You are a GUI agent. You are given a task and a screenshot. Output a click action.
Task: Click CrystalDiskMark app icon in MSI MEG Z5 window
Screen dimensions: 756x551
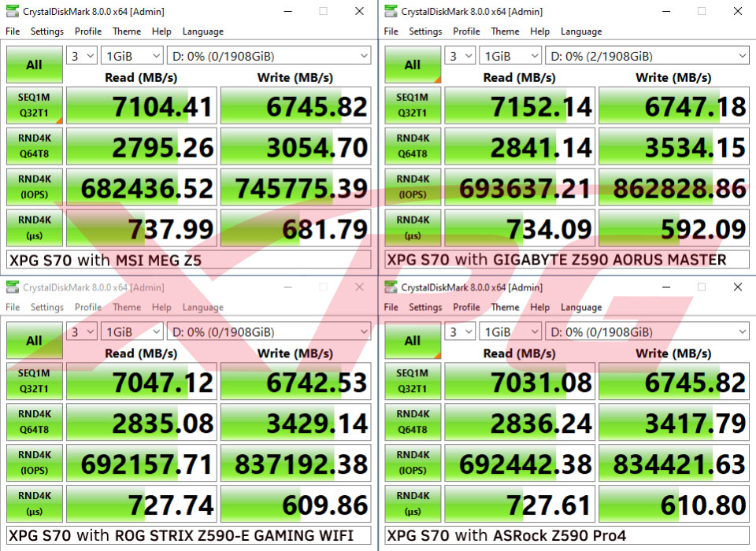tap(12, 12)
